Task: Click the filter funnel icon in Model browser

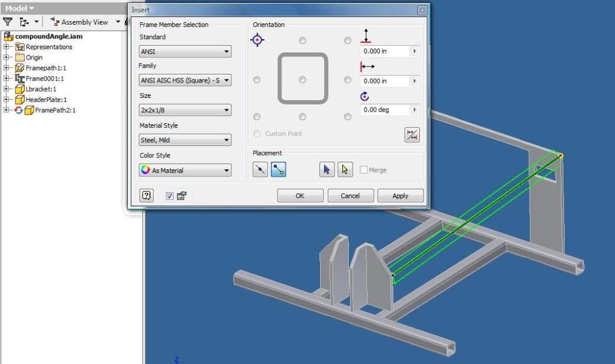Action: click(x=8, y=22)
